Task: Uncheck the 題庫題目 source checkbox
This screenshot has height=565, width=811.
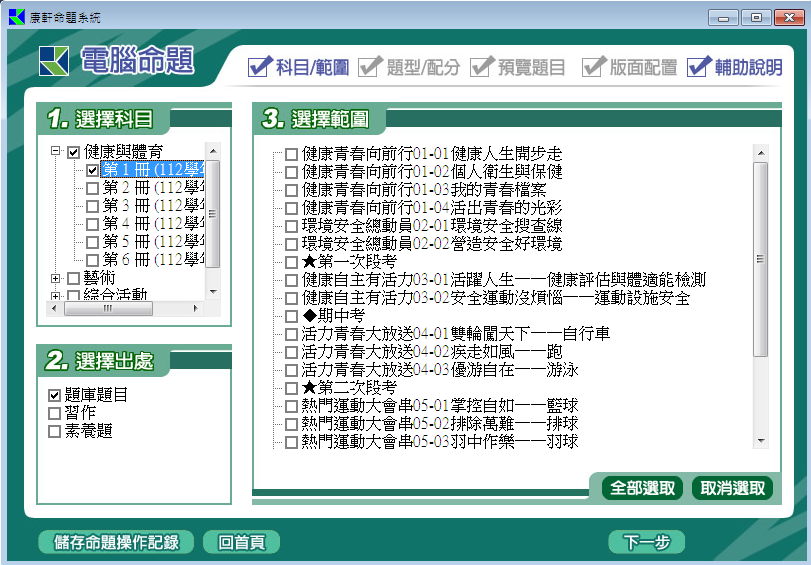Action: (55, 395)
